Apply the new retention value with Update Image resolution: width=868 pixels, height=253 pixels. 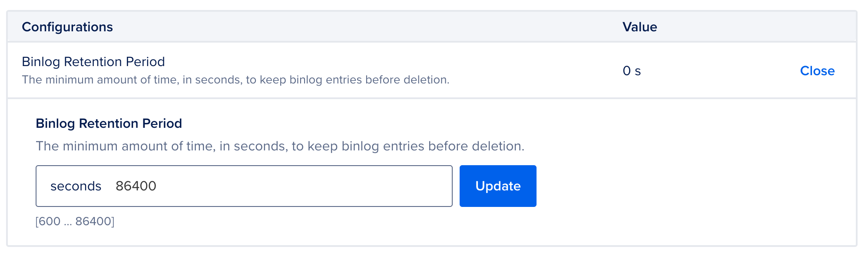coord(497,186)
